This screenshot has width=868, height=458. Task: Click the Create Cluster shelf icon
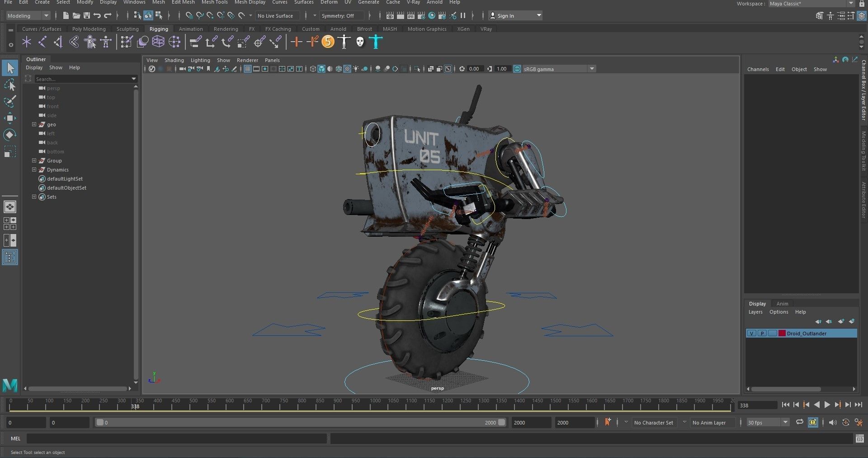point(174,42)
